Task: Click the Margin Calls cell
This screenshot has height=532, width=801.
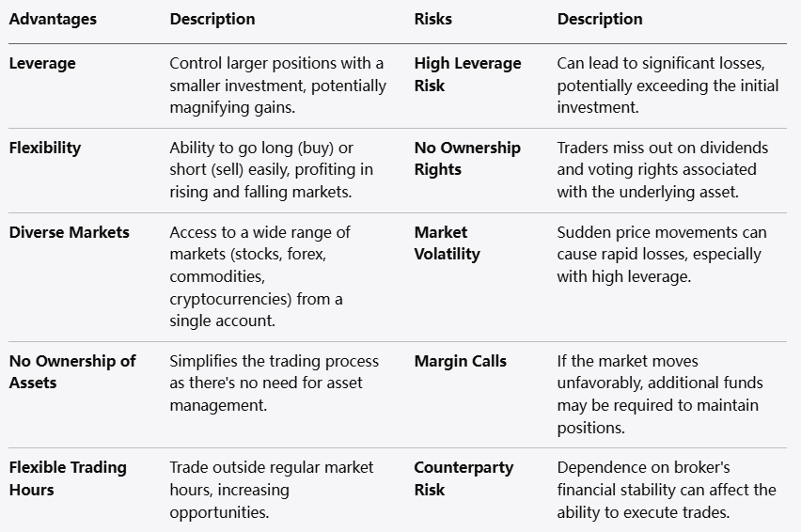Action: 460,361
